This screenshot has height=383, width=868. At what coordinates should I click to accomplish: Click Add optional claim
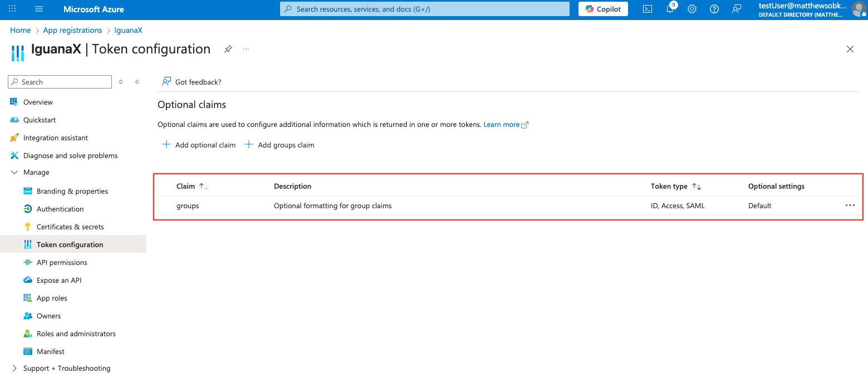click(x=199, y=145)
